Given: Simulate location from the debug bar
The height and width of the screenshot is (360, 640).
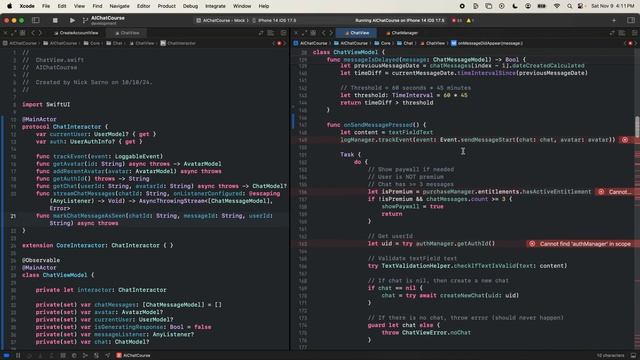Looking at the screenshot, I should 108,356.
